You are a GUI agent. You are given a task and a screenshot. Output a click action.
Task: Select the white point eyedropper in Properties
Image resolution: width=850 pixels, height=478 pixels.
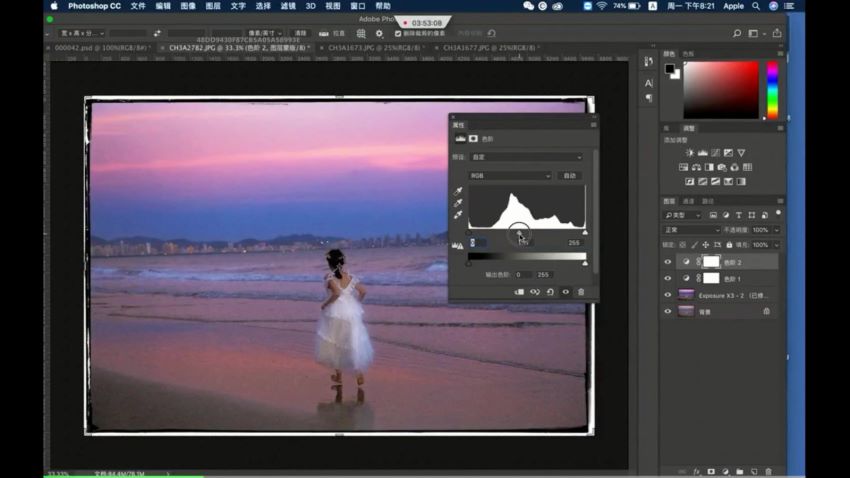[458, 215]
